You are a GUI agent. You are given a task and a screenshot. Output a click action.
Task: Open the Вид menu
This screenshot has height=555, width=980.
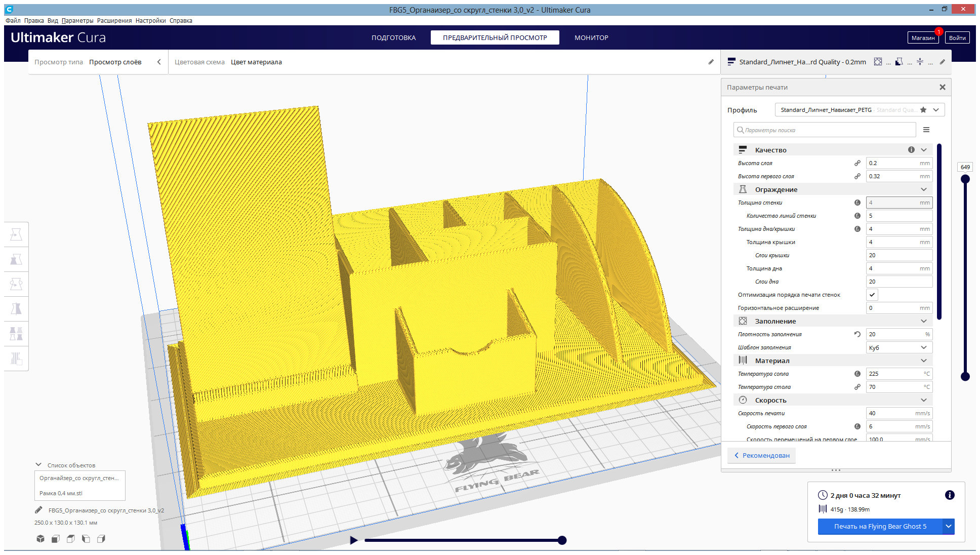coord(53,21)
